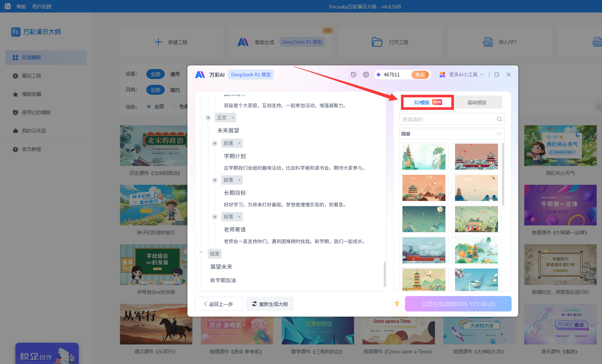Select the template with the red palace wall

click(424, 250)
